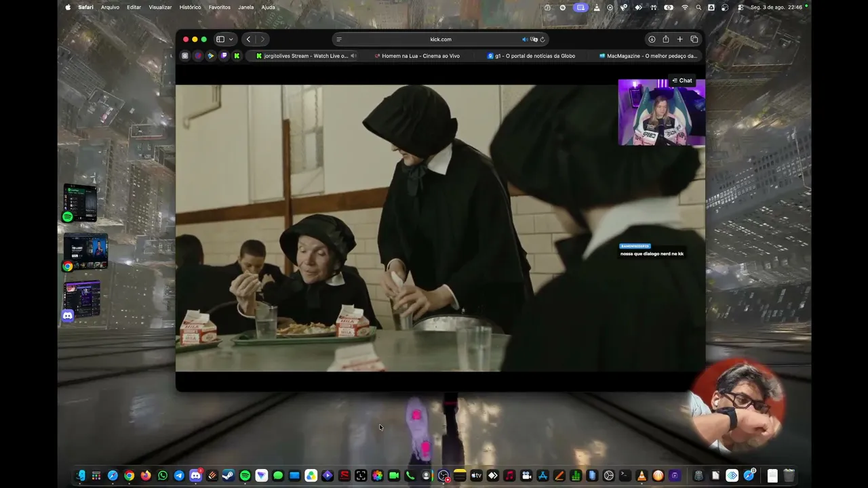Open WhatsApp from the Dock
Screen dimensions: 868x488
[x=163, y=476]
